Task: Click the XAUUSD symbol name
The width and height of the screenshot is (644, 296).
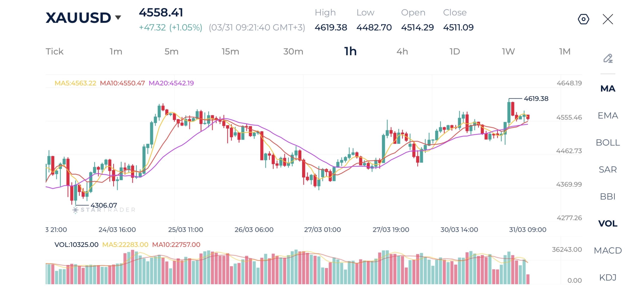Action: click(x=78, y=18)
